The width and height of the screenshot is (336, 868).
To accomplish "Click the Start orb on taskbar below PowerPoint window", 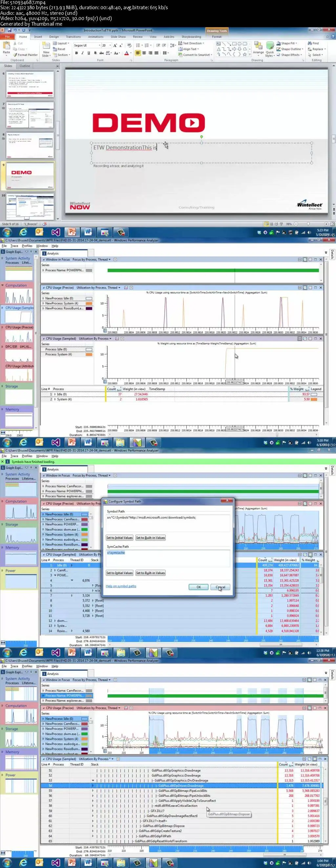I will click(x=7, y=232).
